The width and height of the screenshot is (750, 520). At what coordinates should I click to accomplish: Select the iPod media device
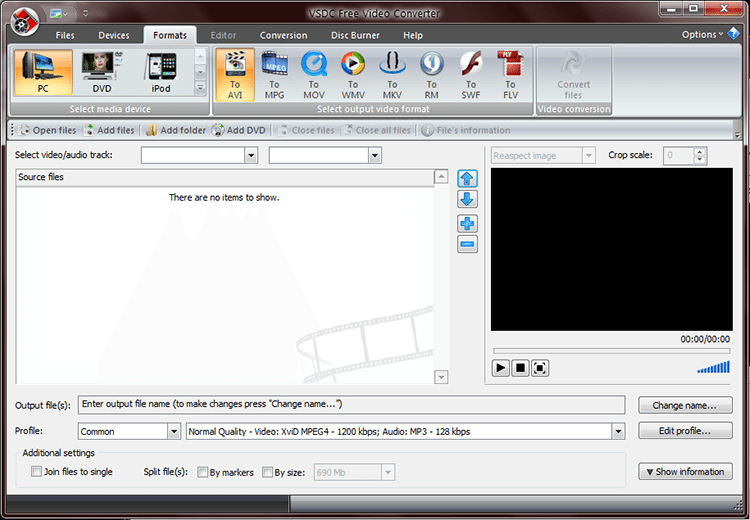click(161, 72)
